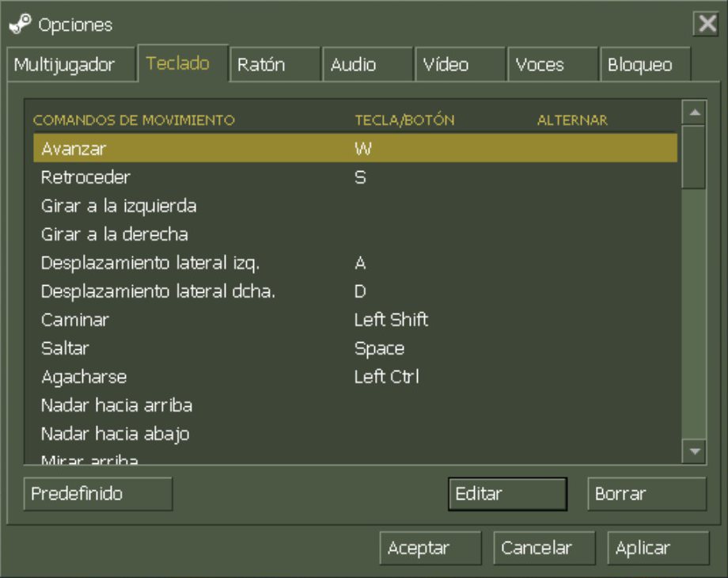The image size is (728, 578).
Task: Apply changes with the Aplicar button
Action: coord(658,548)
